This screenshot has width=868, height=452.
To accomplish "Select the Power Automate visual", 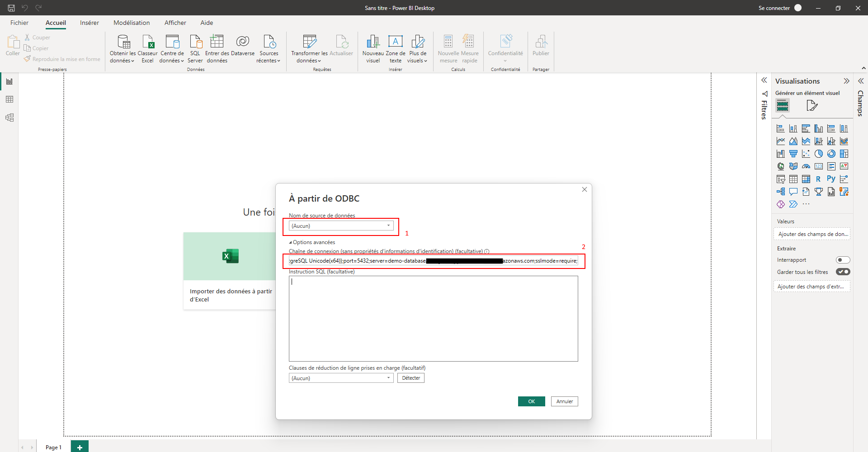I will (x=793, y=204).
